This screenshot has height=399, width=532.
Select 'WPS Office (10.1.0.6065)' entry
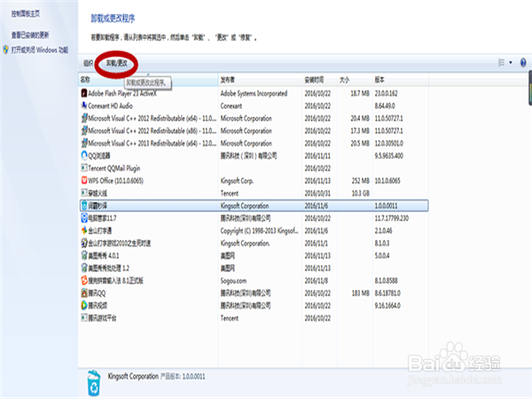(x=254, y=181)
